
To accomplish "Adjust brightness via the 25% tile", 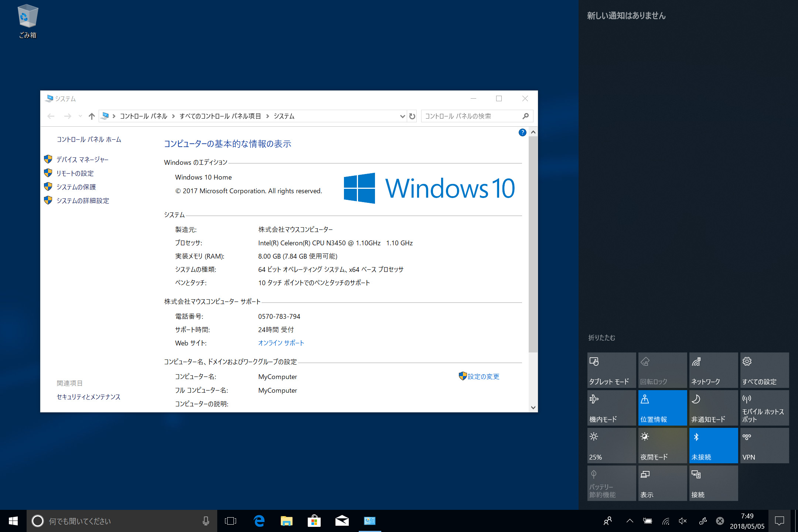I will (x=611, y=446).
